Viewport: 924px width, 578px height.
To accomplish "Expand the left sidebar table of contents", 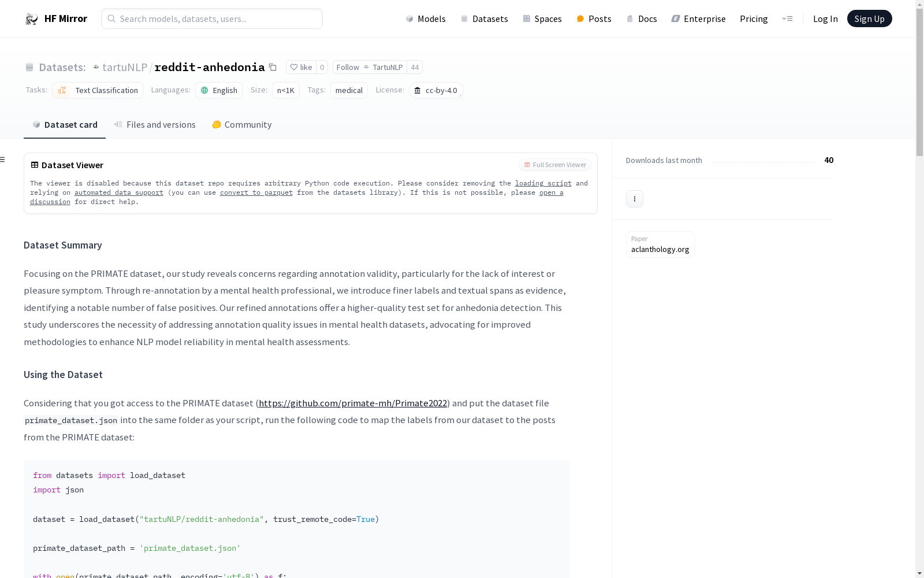I will pos(3,160).
